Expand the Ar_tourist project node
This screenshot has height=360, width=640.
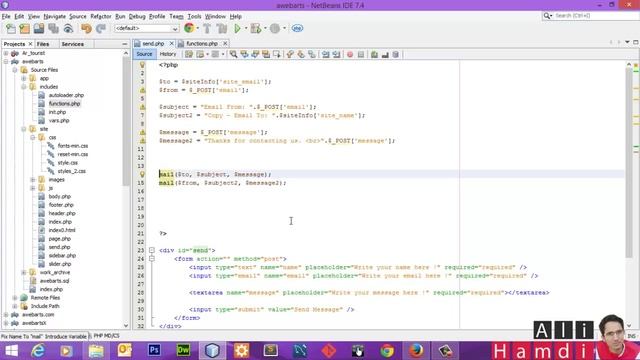coord(6,53)
